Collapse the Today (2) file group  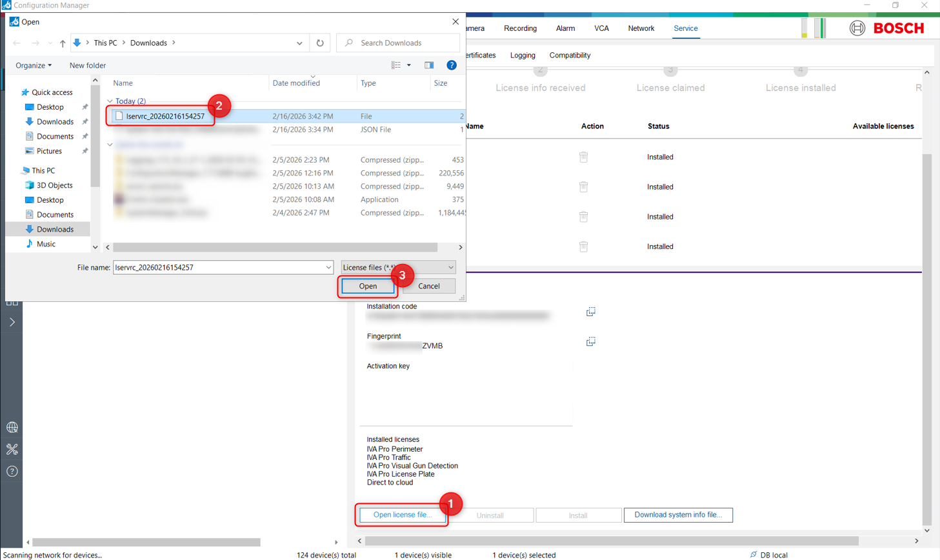click(x=110, y=101)
